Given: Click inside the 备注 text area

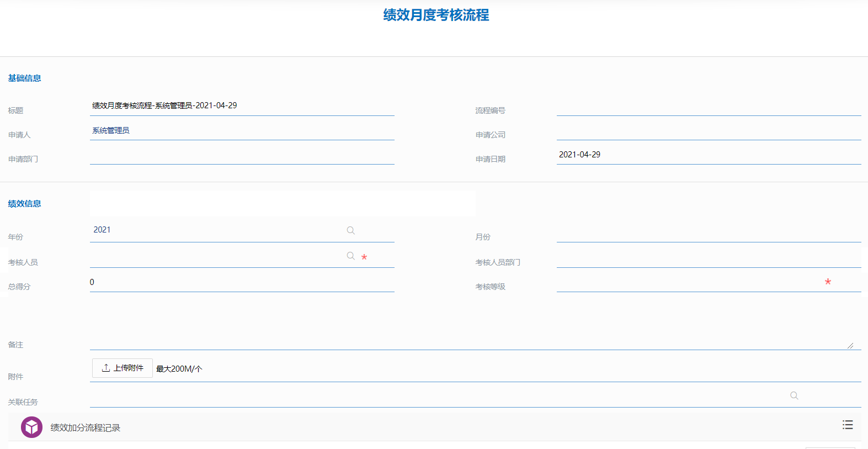Looking at the screenshot, I should tap(476, 326).
